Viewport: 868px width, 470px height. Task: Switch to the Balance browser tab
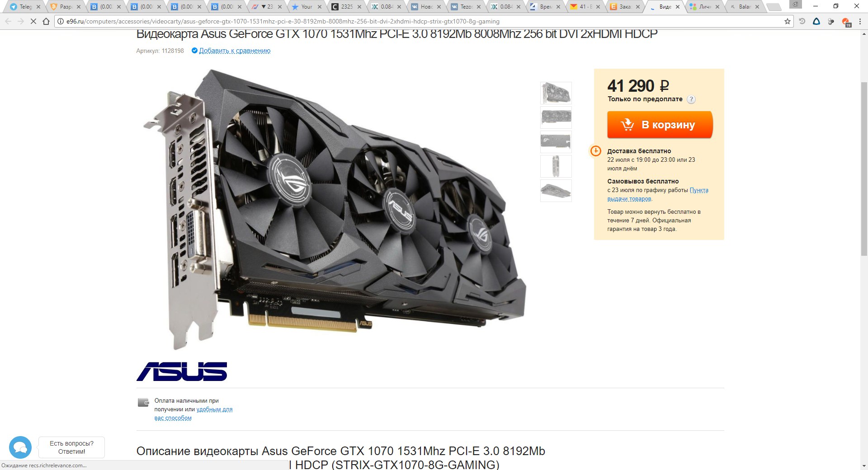tap(744, 7)
